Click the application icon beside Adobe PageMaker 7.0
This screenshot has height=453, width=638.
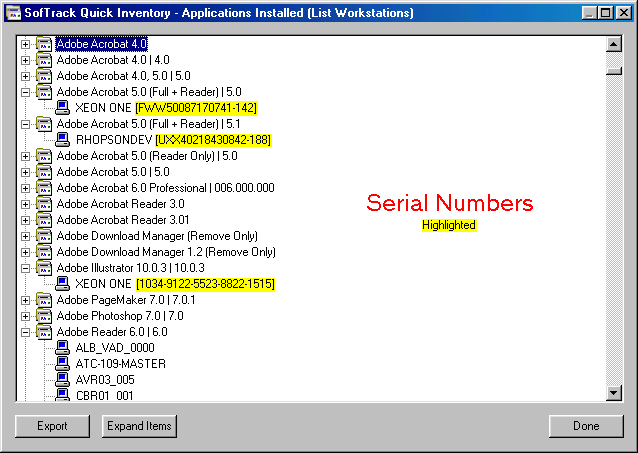(x=44, y=300)
